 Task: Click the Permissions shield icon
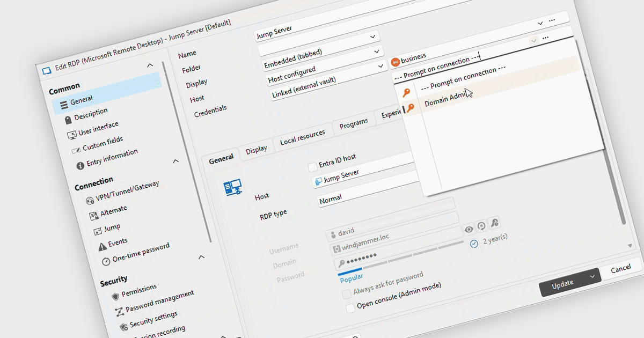[x=115, y=297]
